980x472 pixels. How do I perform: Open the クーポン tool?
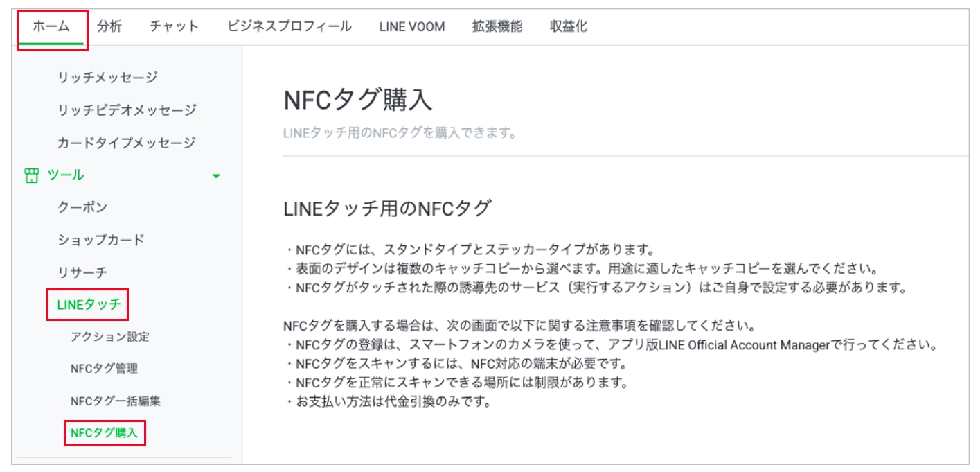82,208
